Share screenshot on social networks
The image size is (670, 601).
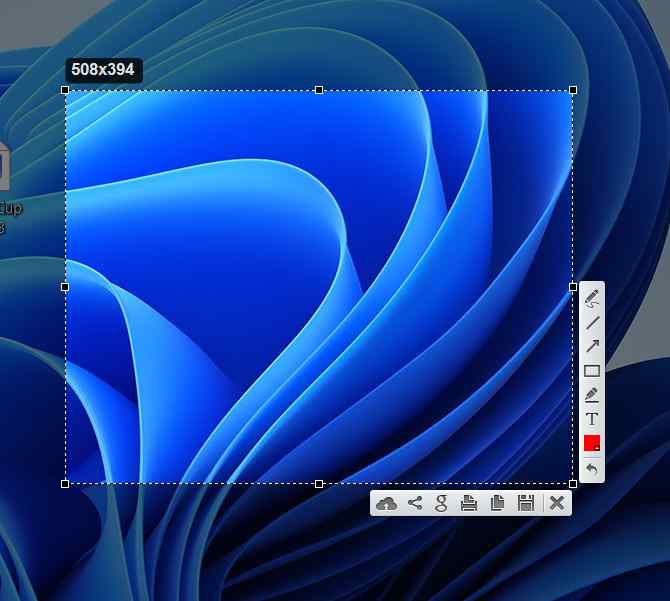(x=415, y=503)
